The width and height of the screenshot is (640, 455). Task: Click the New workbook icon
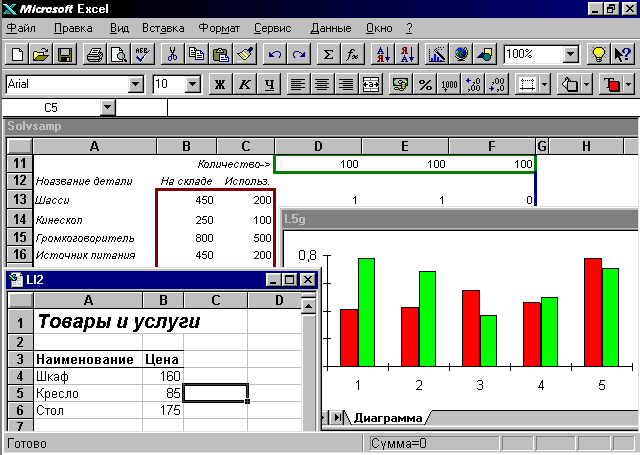tap(17, 54)
